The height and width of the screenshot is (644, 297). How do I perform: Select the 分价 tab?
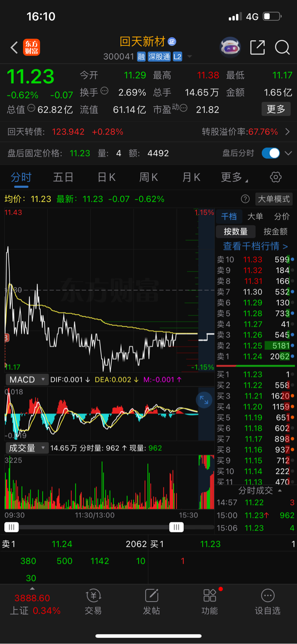click(282, 216)
